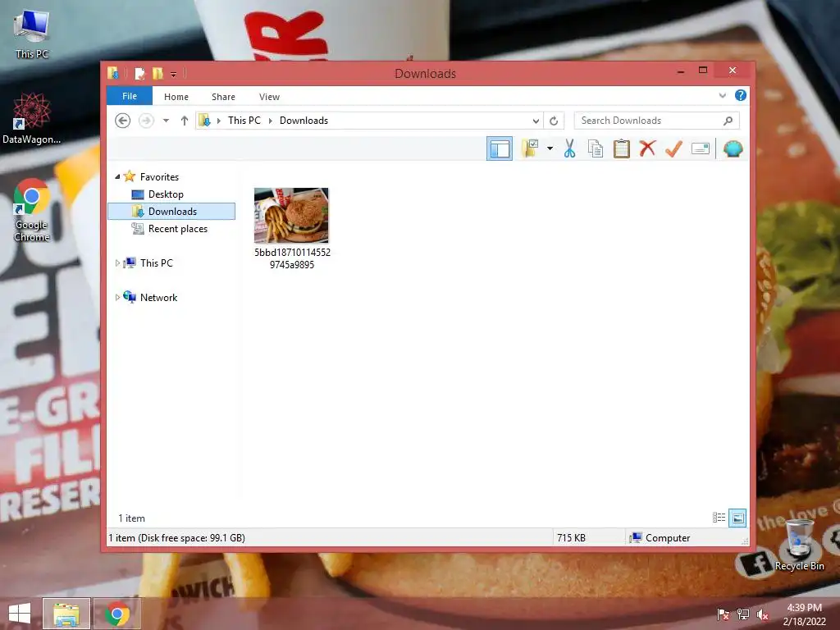This screenshot has height=630, width=840.
Task: Open the This PC desktop icon
Action: [32, 34]
